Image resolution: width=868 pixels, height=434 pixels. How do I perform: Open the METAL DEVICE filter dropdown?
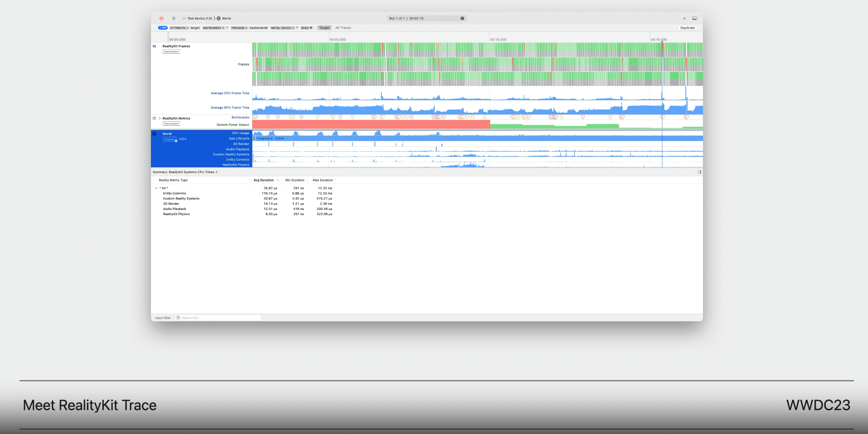[x=282, y=28]
